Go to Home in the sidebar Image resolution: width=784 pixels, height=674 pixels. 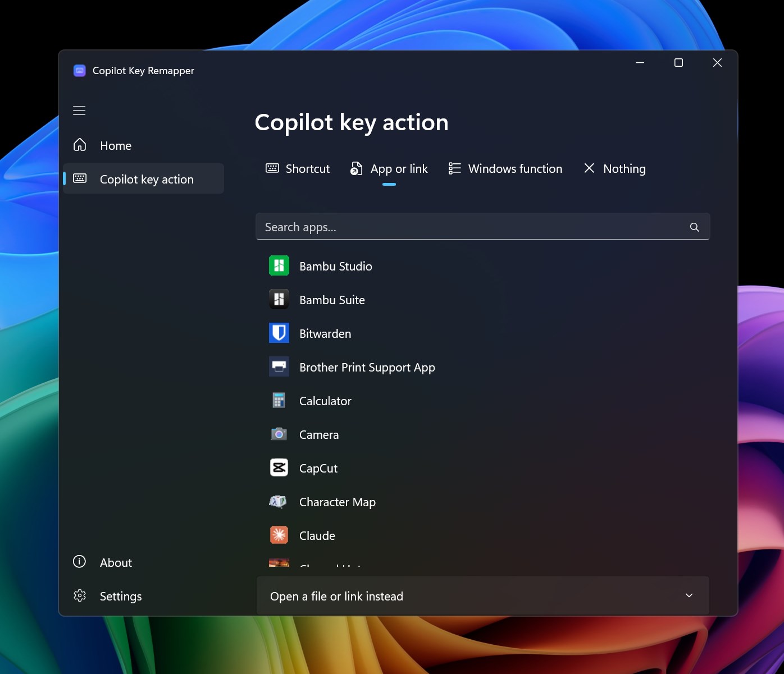pyautogui.click(x=144, y=145)
